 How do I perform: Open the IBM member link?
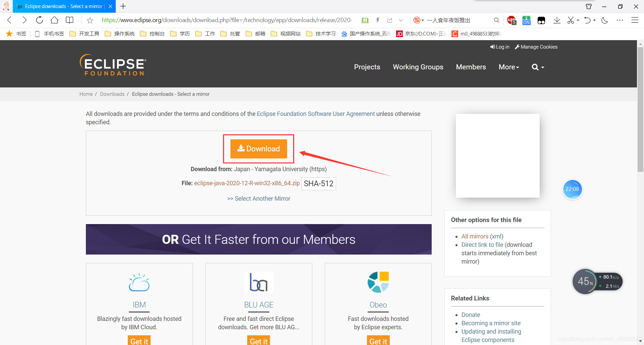point(139,305)
